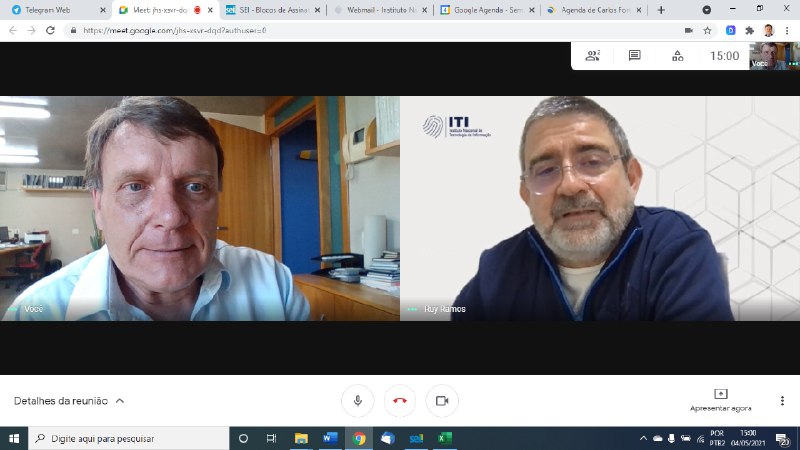800x450 pixels.
Task: Open the taskbar clock showing 04/05/2021
Action: tap(748, 438)
